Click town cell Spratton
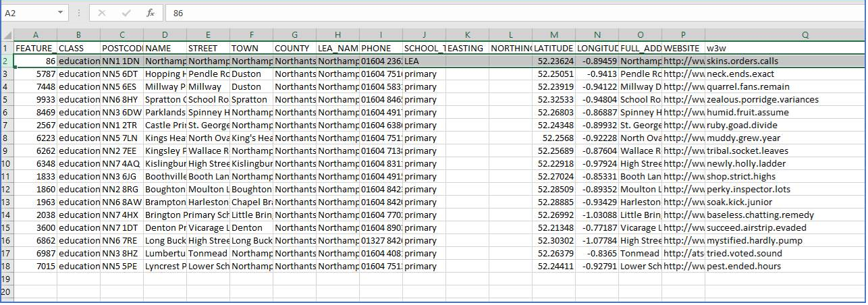 (x=252, y=99)
